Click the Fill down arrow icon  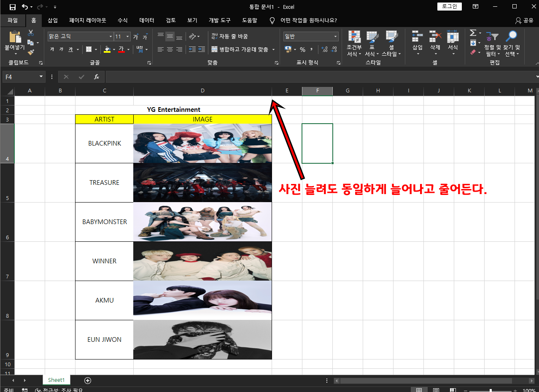coord(473,43)
